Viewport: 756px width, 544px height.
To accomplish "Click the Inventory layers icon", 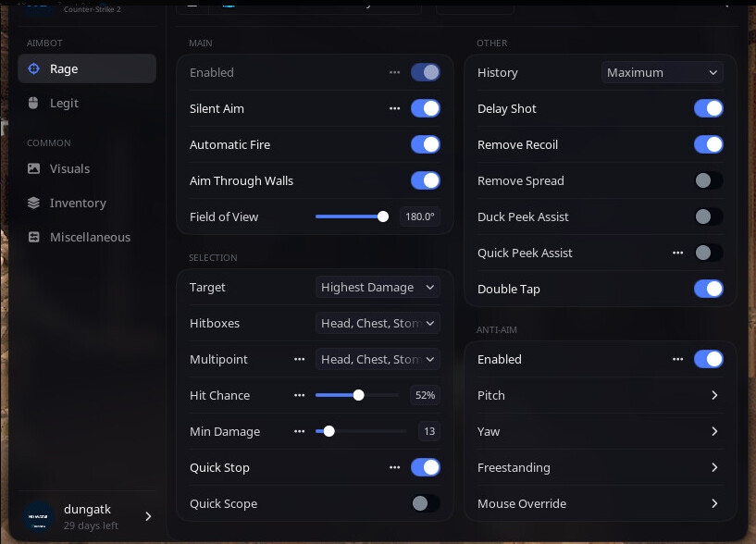I will 34,203.
